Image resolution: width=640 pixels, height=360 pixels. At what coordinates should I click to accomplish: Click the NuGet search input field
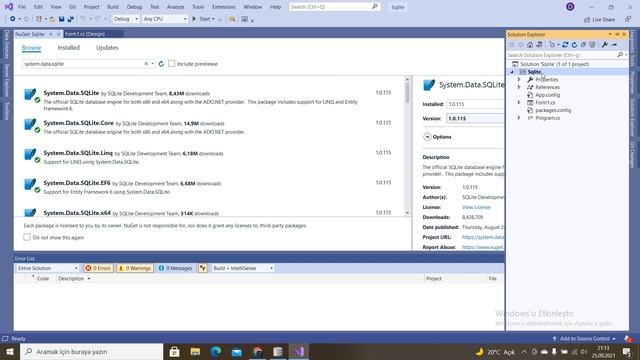(x=83, y=64)
